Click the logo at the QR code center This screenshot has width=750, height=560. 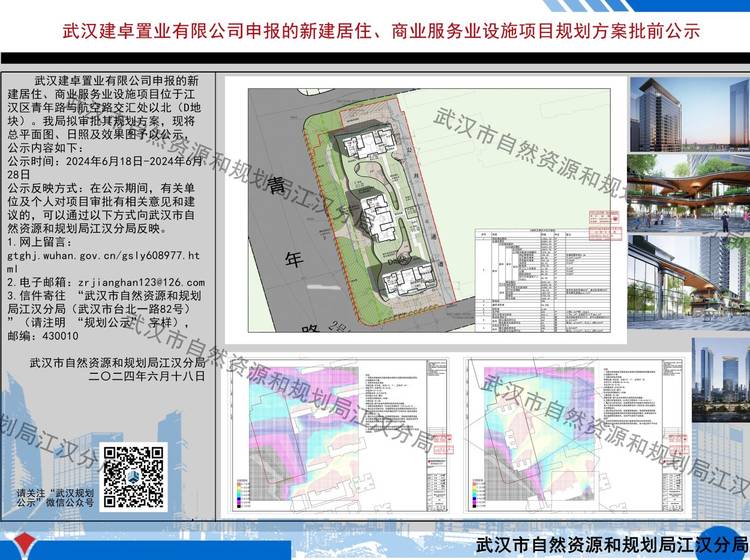click(x=134, y=476)
